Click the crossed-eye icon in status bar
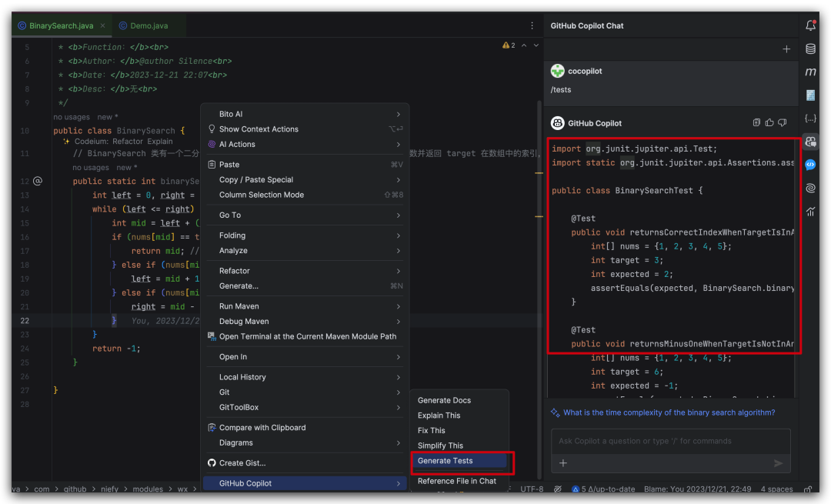This screenshot has width=831, height=504. coord(558,489)
